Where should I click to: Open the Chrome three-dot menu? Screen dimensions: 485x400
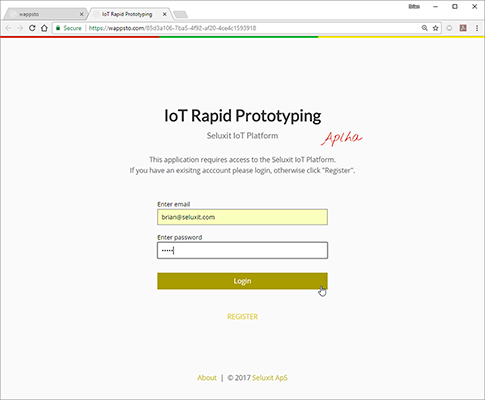[x=477, y=28]
